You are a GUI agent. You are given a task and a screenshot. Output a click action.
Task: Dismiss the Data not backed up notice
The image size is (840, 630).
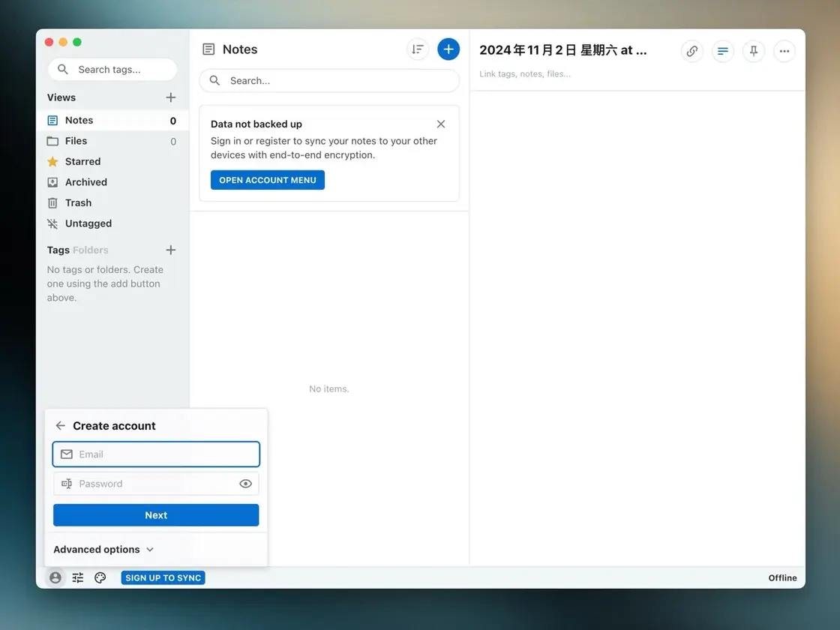click(441, 124)
